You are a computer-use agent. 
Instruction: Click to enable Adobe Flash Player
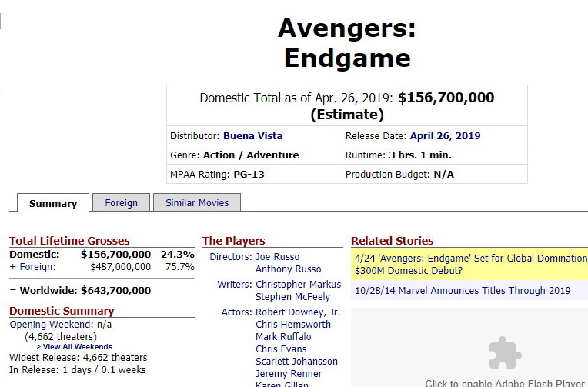click(505, 383)
